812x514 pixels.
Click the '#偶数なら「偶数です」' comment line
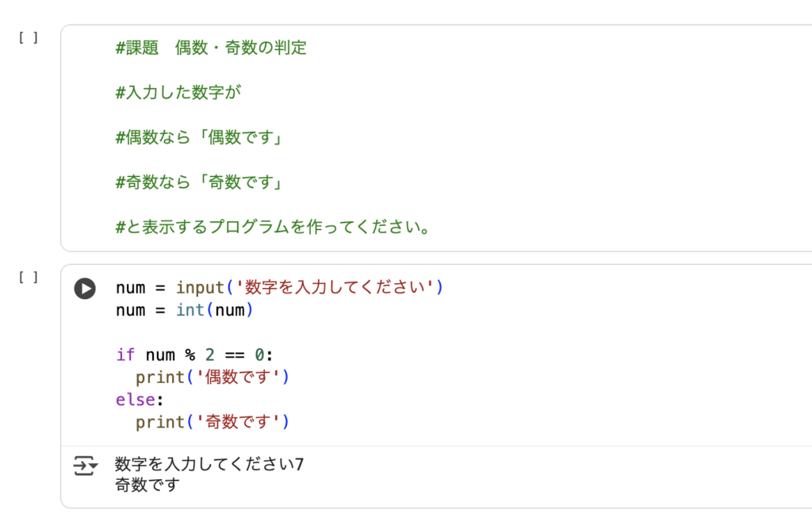[200, 138]
